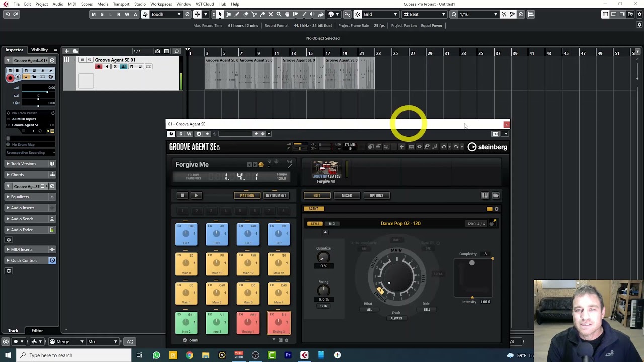Click the Add Track plus icon

pos(66,51)
